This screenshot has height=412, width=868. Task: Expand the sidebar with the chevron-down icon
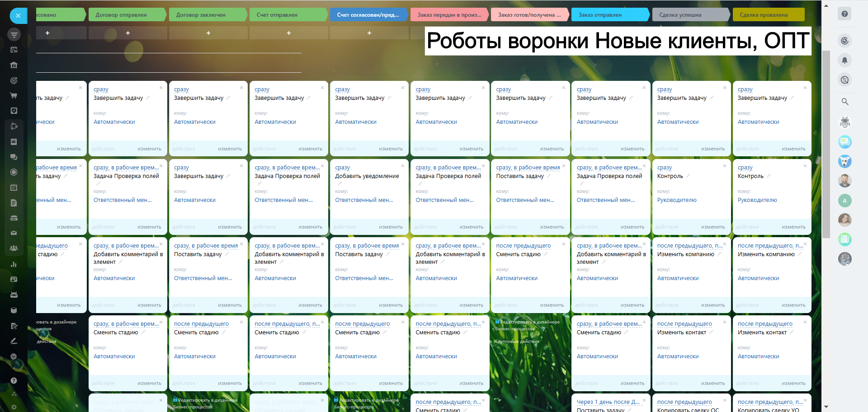click(14, 356)
